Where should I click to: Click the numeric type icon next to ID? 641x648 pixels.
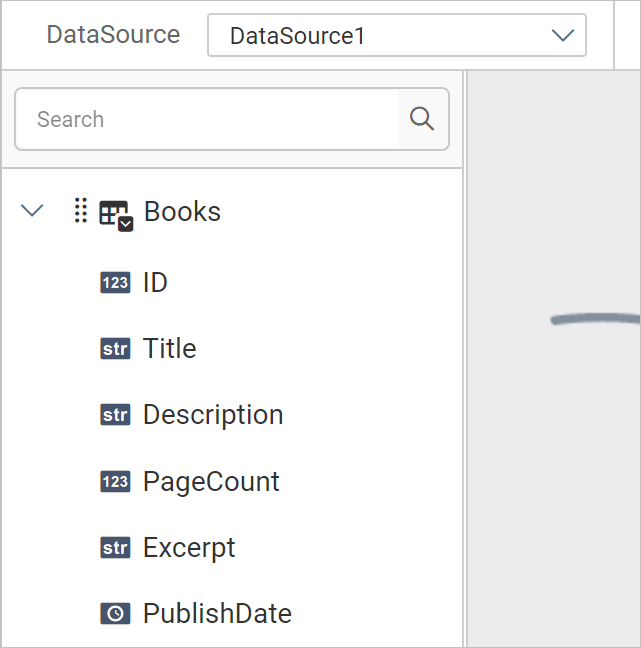click(115, 283)
